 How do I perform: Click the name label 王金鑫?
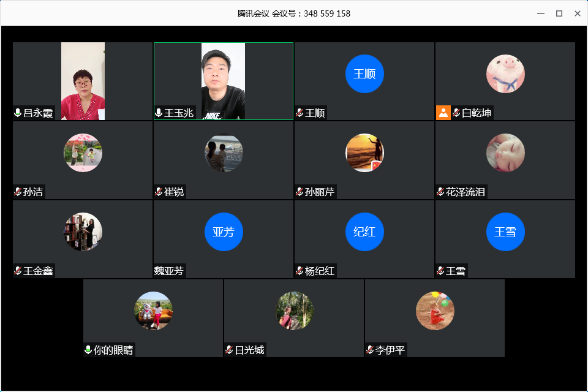38,271
